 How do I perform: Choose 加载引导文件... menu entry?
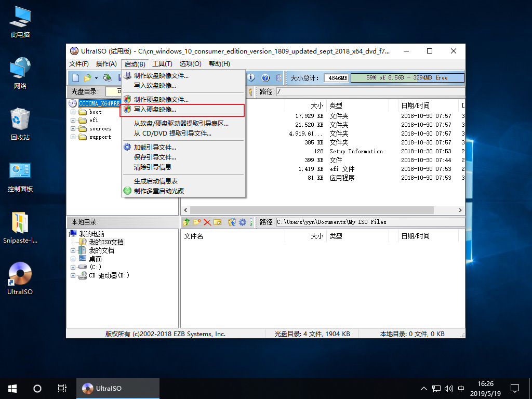click(183, 147)
